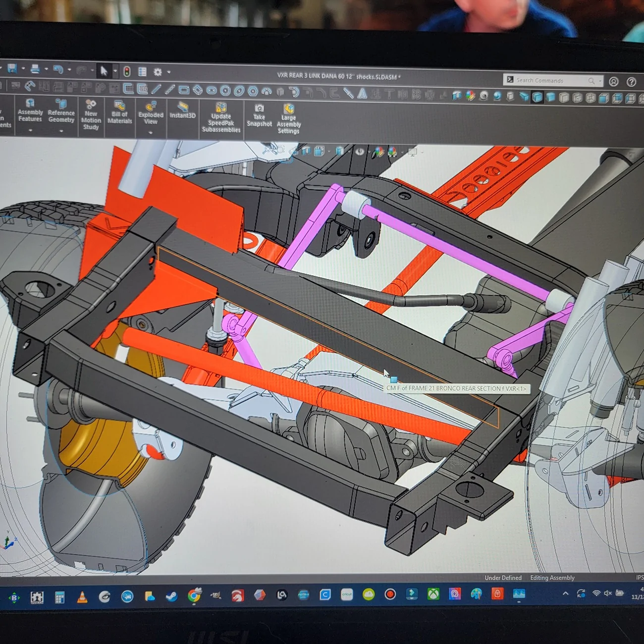Select the Polygon sketch tool
Viewport: 644px width, 644px height.
pos(253,91)
